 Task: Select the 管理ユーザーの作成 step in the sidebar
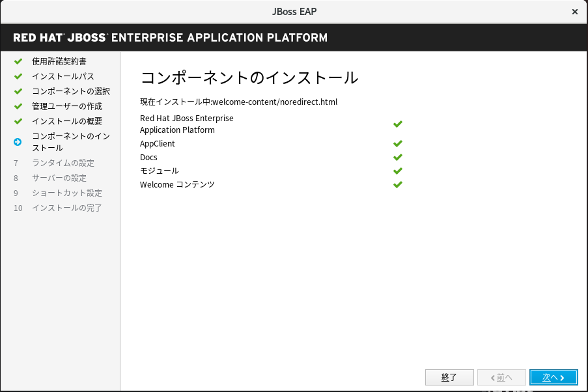[x=67, y=106]
